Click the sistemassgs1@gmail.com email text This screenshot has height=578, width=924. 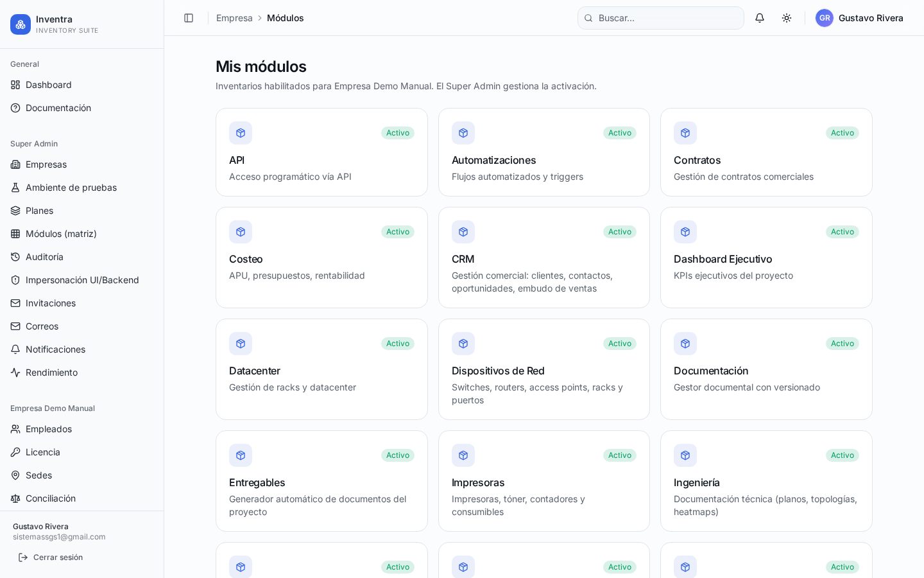(59, 537)
